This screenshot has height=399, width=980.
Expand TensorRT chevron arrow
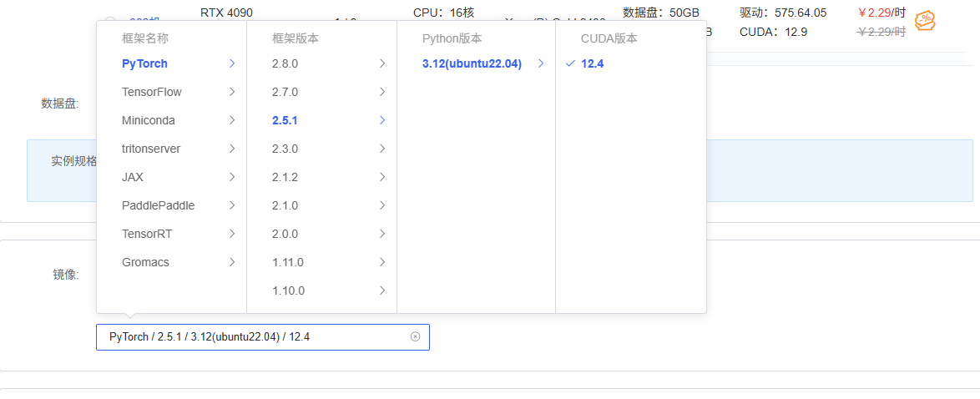[x=232, y=234]
